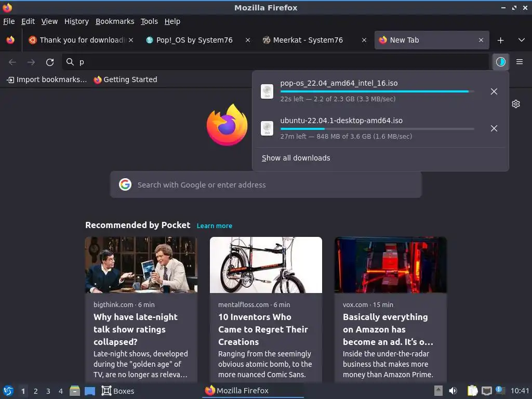Click Import bookmarks toolbar button
This screenshot has height=399, width=532.
point(47,79)
